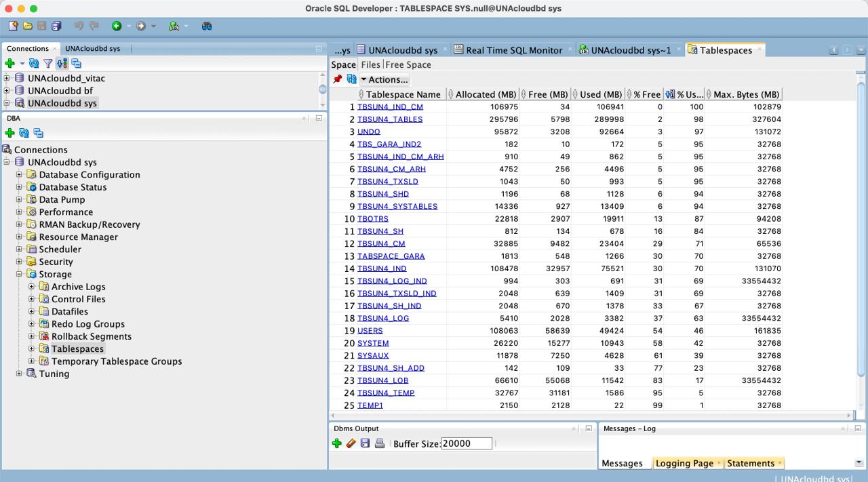
Task: Expand the Datafiles node
Action: (x=31, y=312)
